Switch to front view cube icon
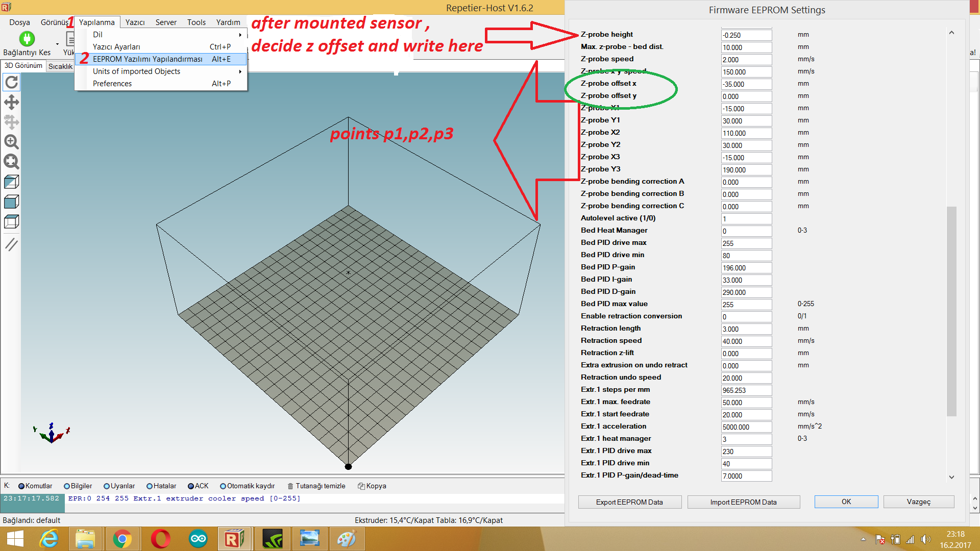Viewport: 980px width, 551px height. click(x=11, y=202)
